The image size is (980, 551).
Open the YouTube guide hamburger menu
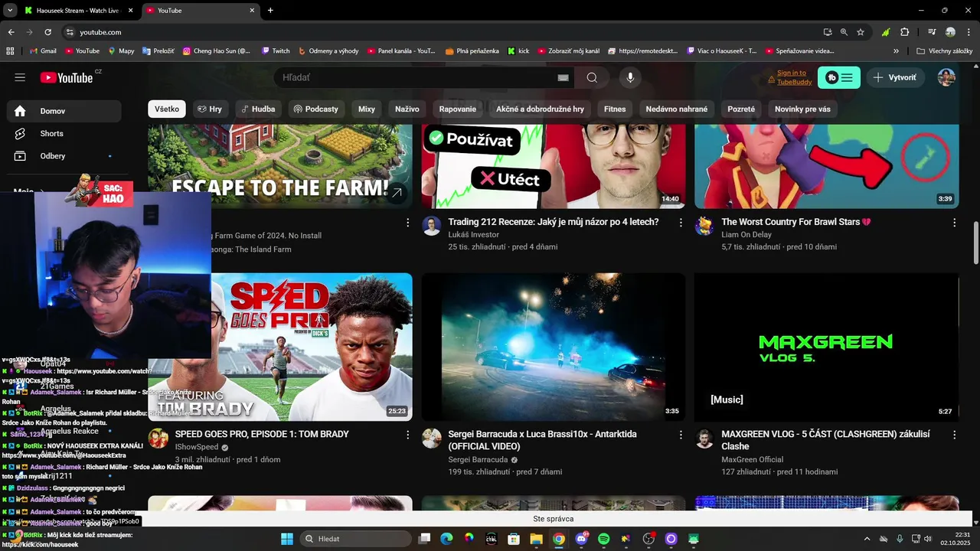20,77
